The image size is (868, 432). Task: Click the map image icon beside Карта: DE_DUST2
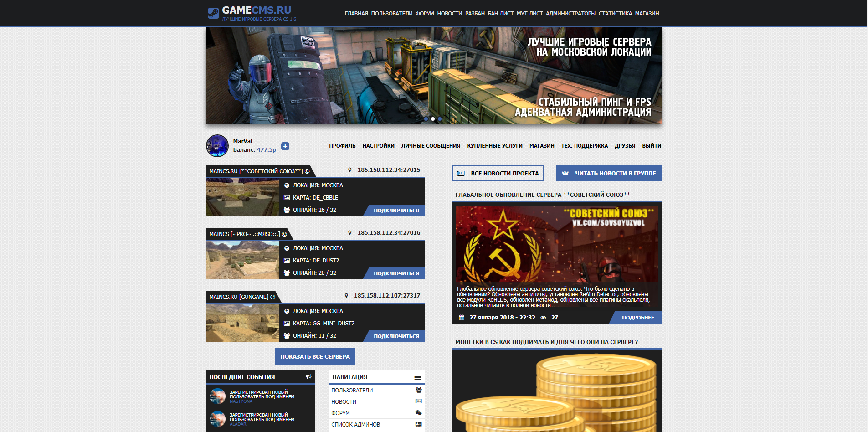point(287,261)
